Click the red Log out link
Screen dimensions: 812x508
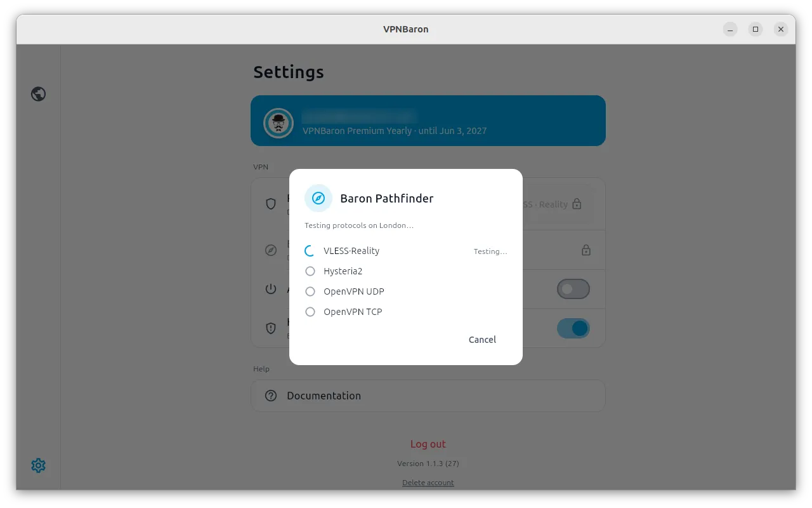pos(428,444)
